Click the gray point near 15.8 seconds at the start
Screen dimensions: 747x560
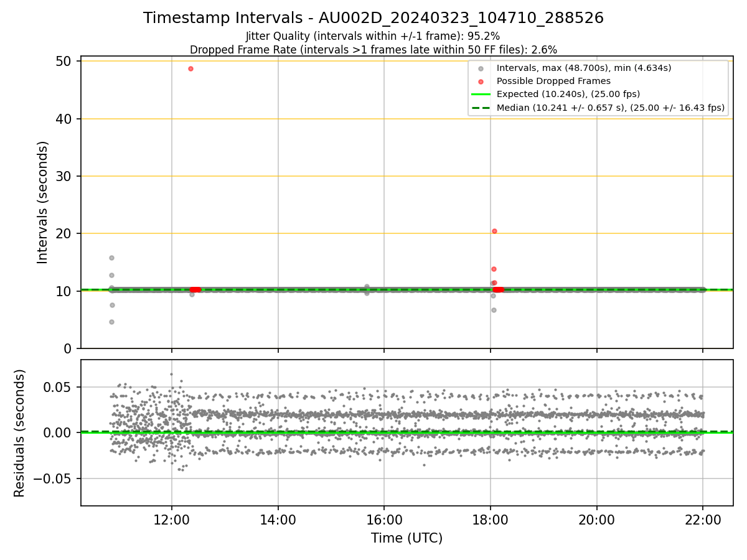click(x=111, y=258)
